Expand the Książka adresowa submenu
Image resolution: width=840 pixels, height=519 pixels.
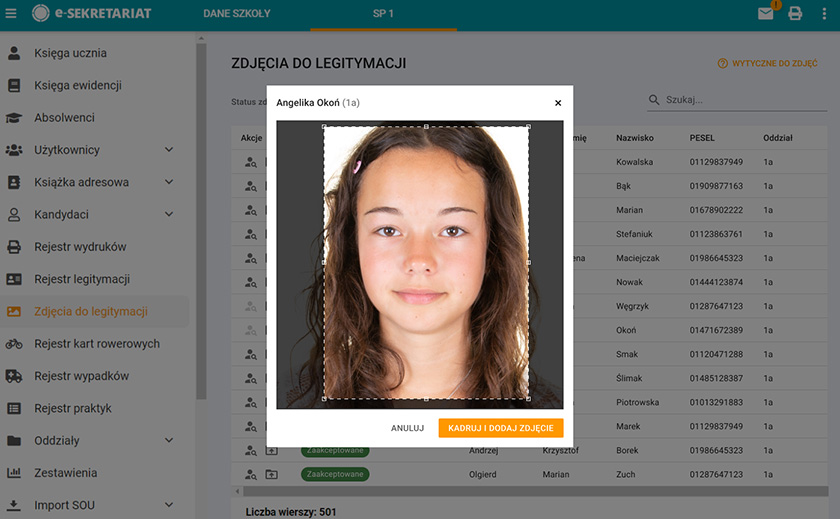coord(168,182)
